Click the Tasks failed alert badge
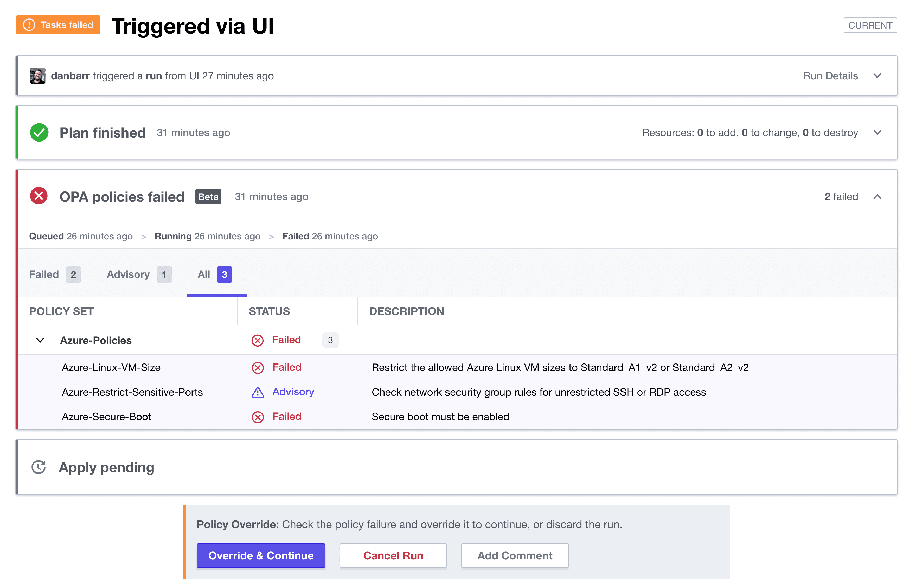Screen dimensions: 909x588 58,25
